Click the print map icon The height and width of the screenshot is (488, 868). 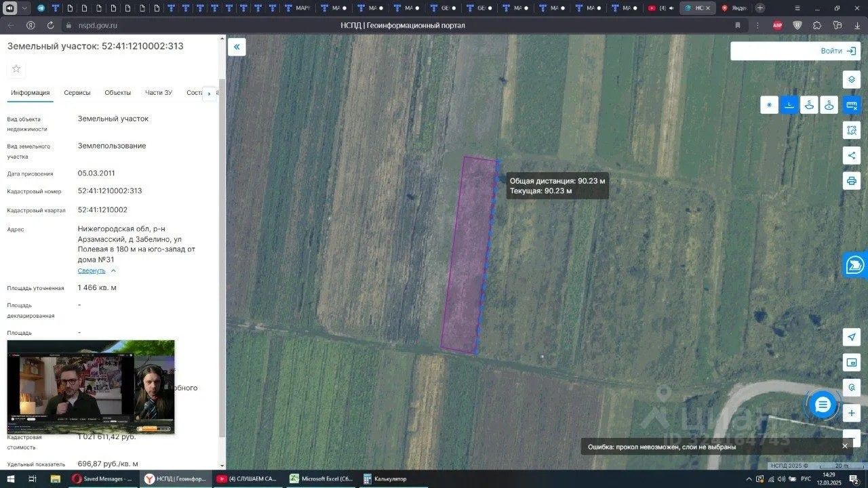click(x=852, y=180)
